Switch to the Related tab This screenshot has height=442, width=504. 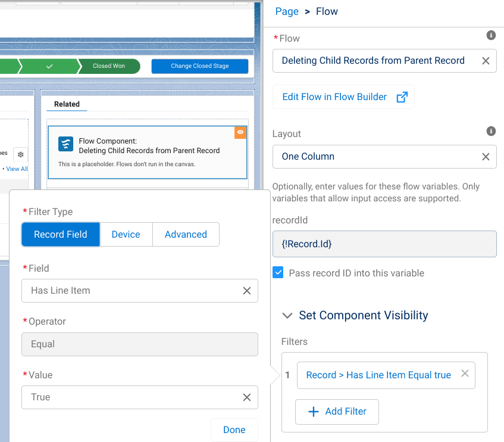pos(67,104)
